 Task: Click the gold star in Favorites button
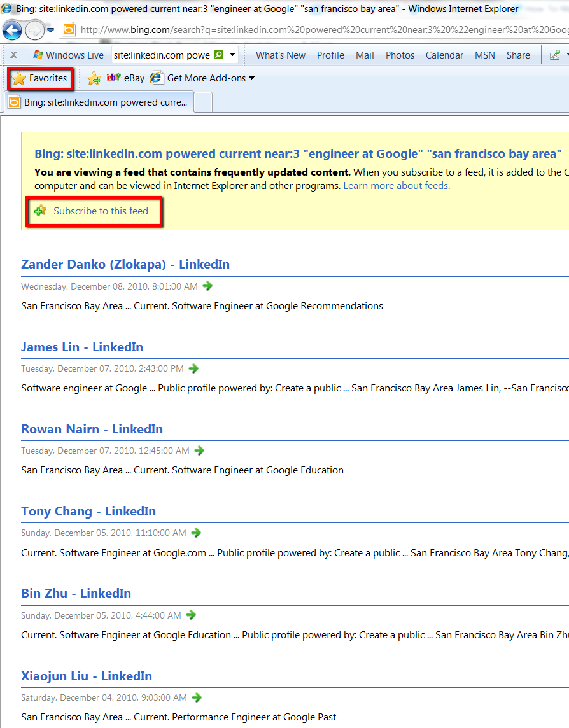click(19, 78)
